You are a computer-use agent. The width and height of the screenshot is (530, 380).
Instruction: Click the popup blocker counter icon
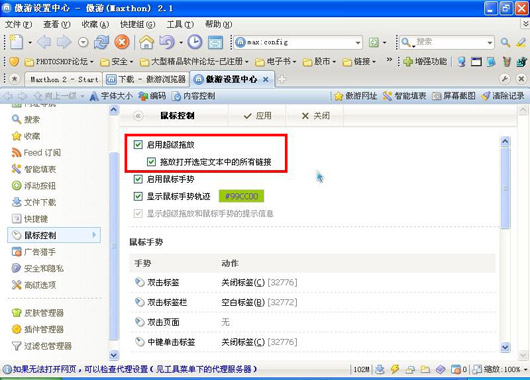tap(459, 369)
